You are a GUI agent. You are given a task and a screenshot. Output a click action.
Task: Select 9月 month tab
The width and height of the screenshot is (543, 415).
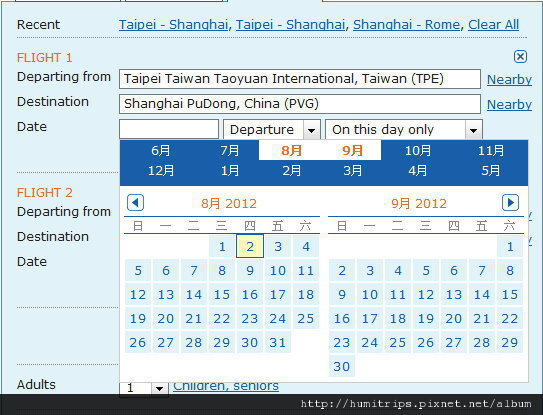pyautogui.click(x=353, y=151)
